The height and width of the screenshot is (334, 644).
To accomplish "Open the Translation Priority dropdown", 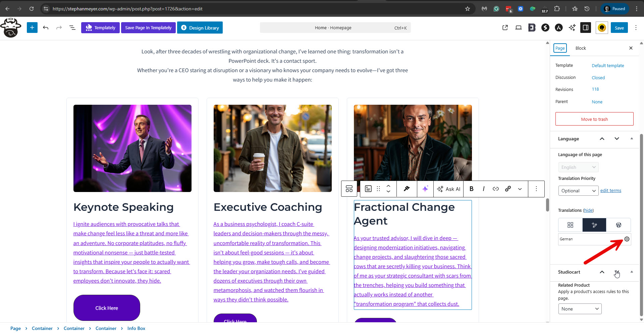I will point(578,191).
